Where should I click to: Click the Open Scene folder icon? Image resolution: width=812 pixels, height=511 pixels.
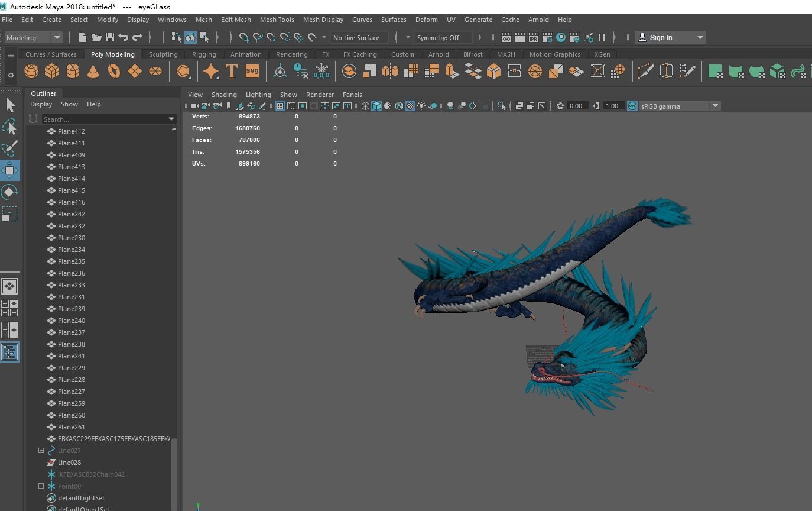[x=96, y=37]
